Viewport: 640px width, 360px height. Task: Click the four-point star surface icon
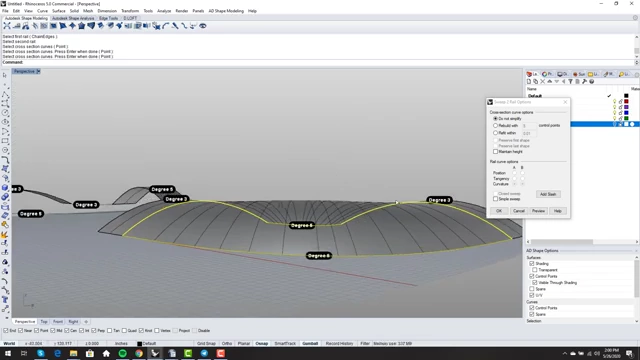pyautogui.click(x=72, y=26)
